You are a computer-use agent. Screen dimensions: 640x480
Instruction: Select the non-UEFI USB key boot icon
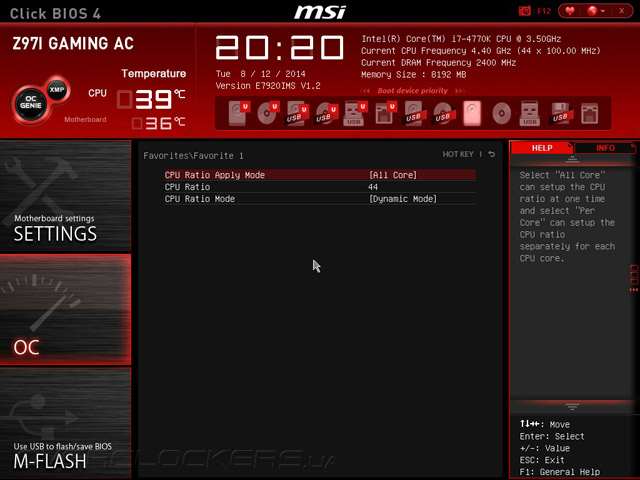click(x=530, y=113)
